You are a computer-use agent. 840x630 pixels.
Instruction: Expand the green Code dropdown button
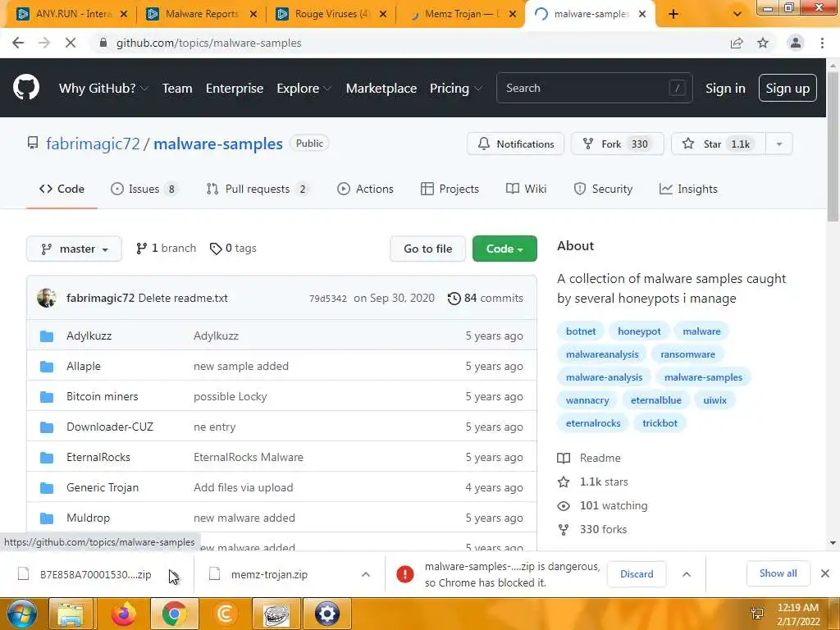(x=504, y=249)
